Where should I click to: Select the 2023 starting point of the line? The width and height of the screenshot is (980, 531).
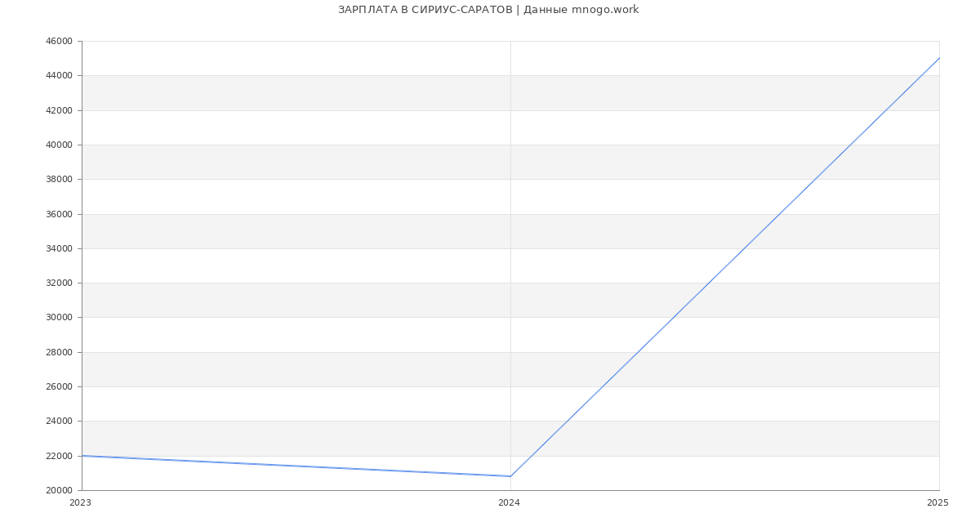click(82, 456)
